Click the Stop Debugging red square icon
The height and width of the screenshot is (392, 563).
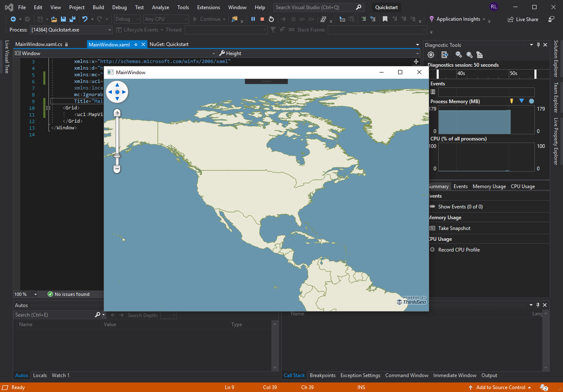coord(262,19)
